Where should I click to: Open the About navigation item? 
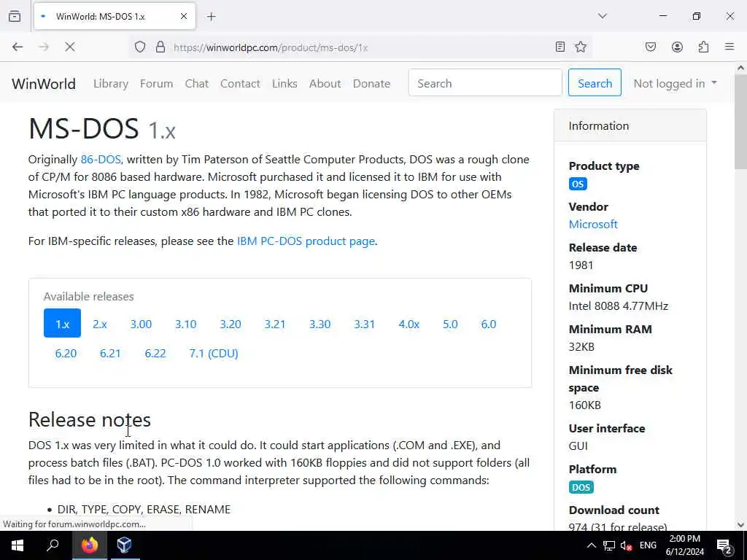click(325, 83)
